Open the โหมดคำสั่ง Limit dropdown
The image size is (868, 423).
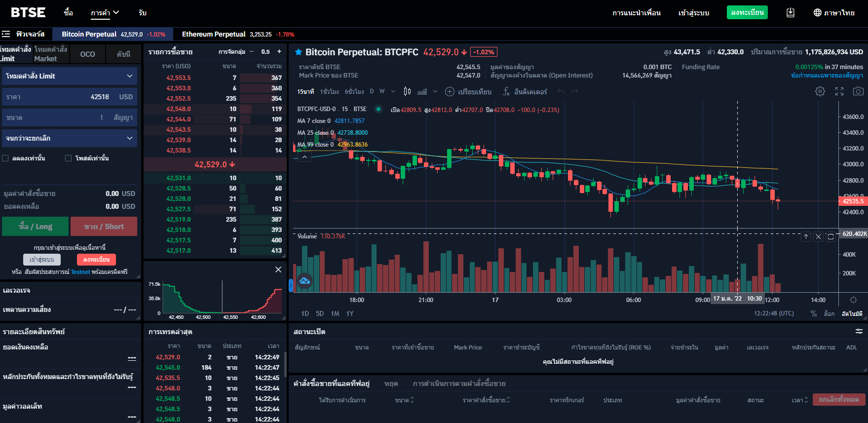[x=70, y=76]
